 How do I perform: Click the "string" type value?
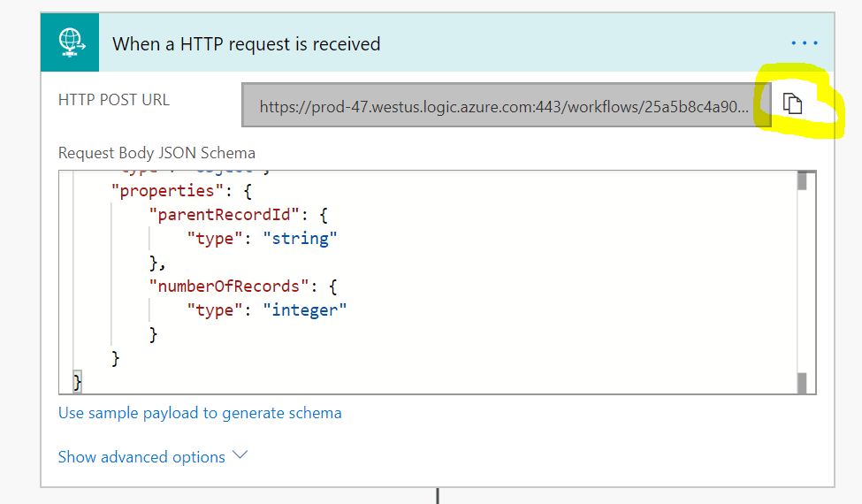300,238
